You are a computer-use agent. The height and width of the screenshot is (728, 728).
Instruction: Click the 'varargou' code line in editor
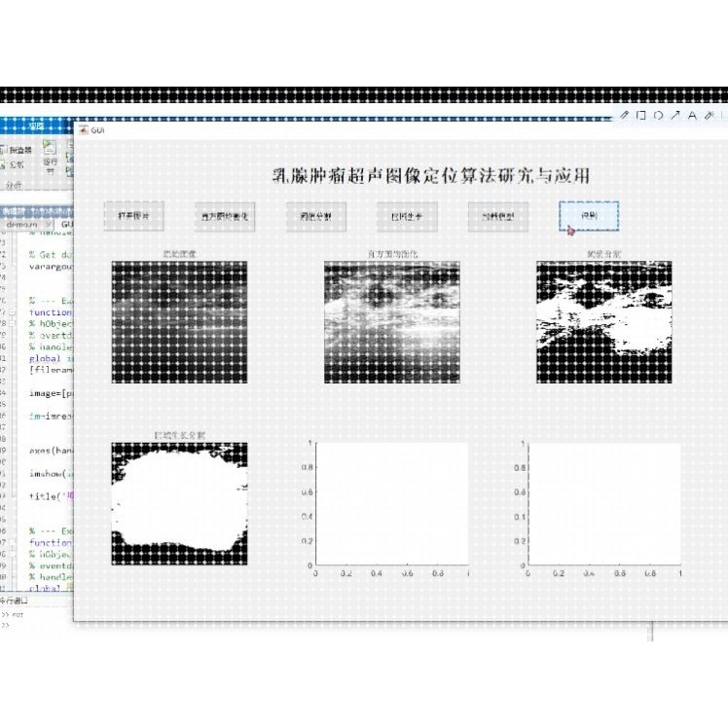point(51,267)
